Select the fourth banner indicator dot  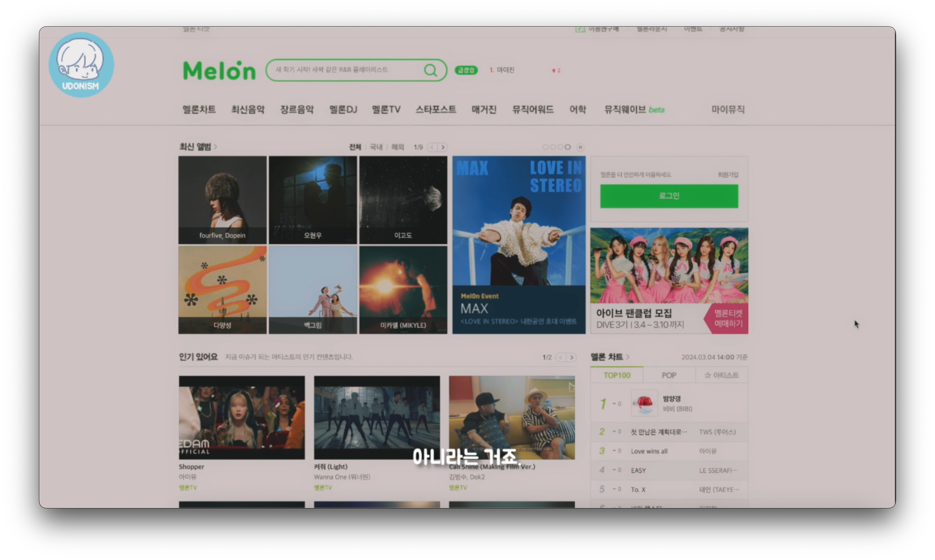567,147
